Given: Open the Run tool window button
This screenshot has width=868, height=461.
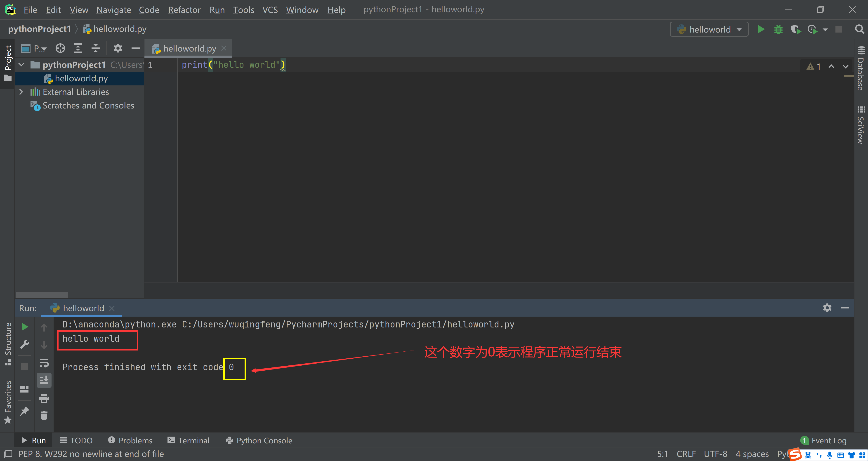Looking at the screenshot, I should (34, 440).
